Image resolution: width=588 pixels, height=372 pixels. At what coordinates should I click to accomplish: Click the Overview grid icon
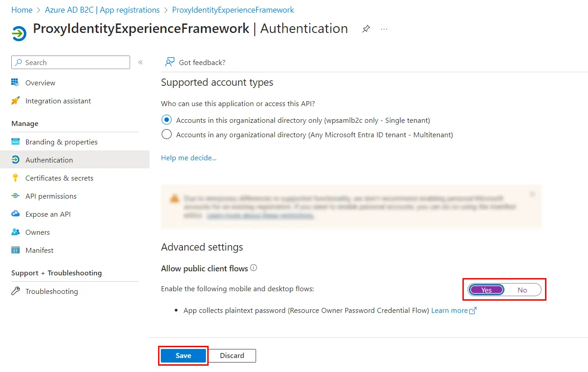(15, 83)
